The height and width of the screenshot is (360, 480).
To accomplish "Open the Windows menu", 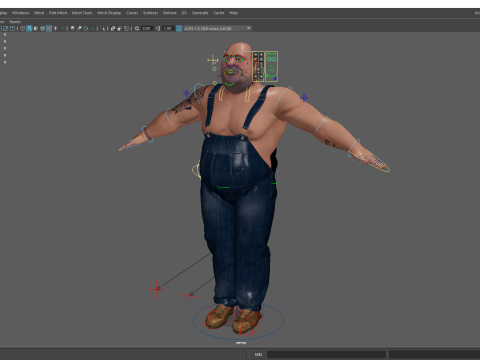I will pos(21,13).
